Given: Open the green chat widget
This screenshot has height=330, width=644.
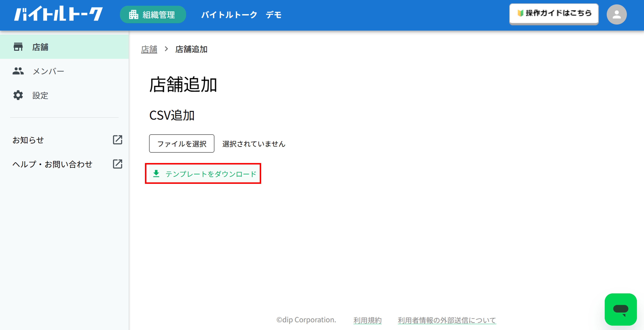Looking at the screenshot, I should [x=621, y=309].
